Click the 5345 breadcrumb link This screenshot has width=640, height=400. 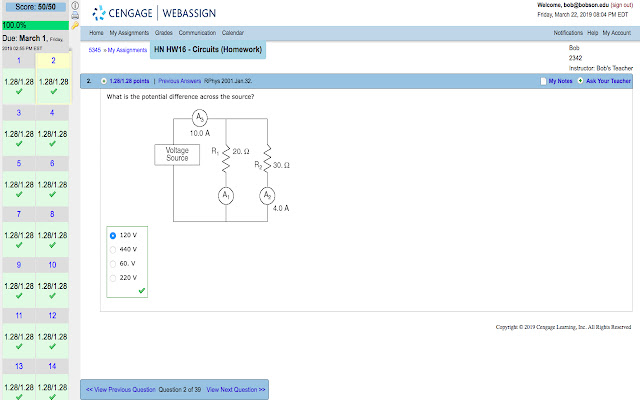point(95,50)
